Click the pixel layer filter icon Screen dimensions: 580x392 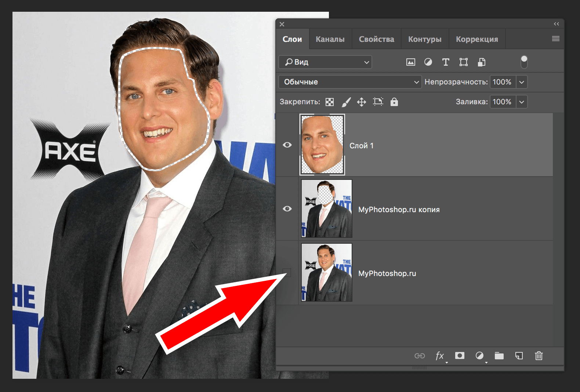click(x=410, y=62)
